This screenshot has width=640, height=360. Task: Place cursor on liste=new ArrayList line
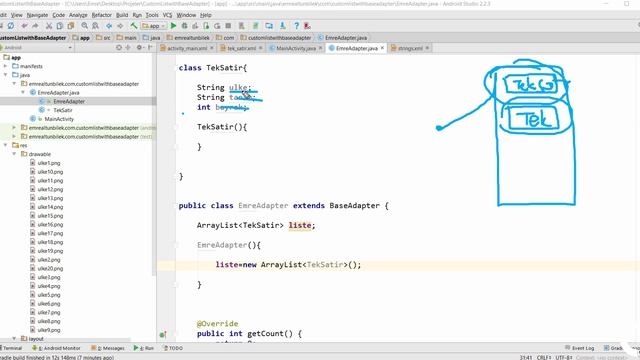(x=288, y=265)
